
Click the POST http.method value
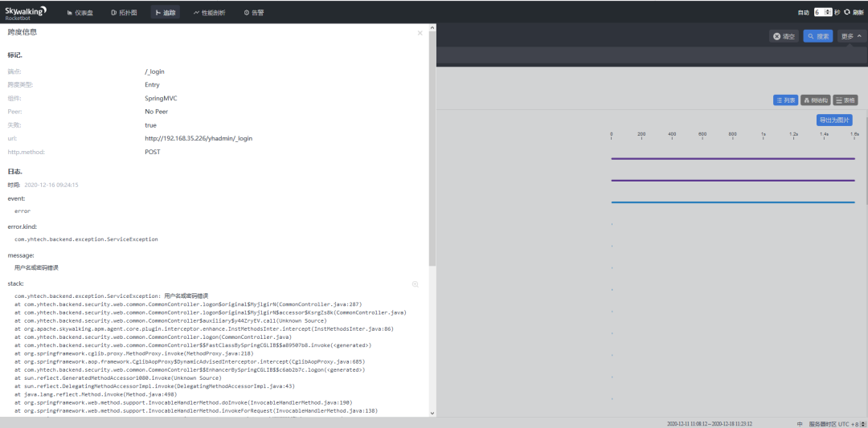[153, 152]
